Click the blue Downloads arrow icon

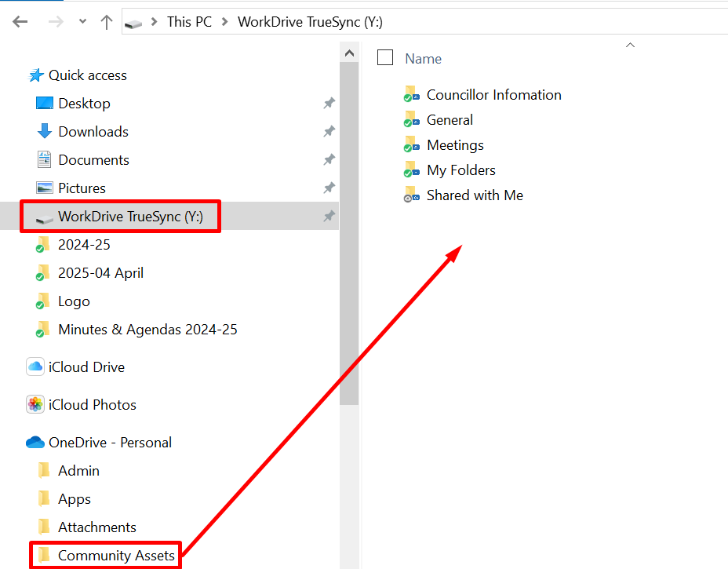[45, 131]
